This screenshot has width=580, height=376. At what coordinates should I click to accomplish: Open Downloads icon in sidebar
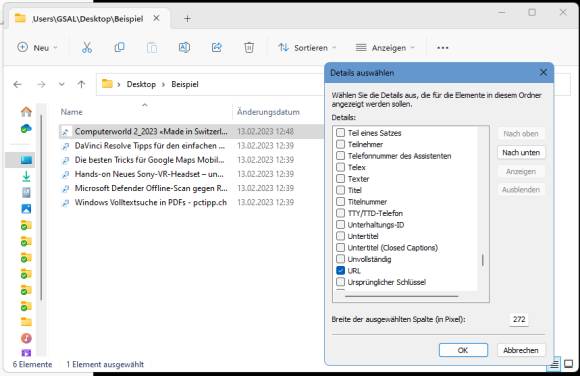coord(26,177)
